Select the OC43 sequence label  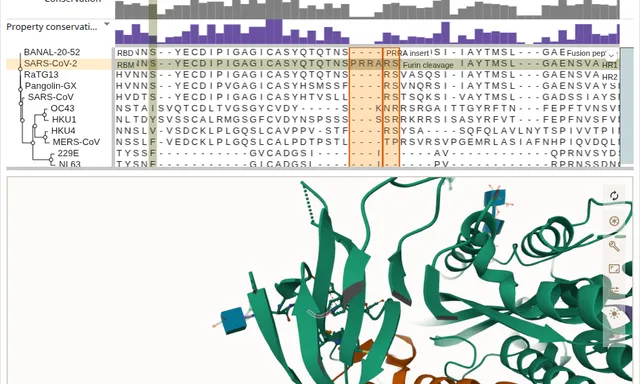pos(62,108)
